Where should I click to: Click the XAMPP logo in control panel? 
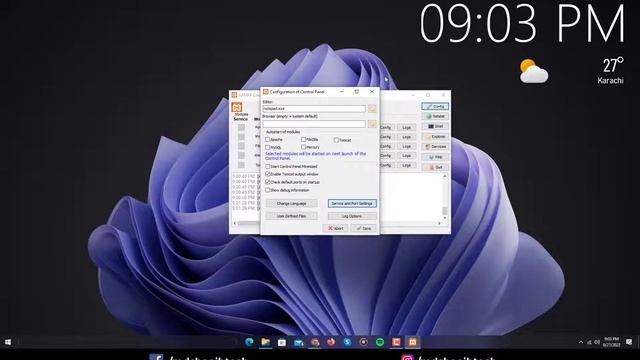(237, 107)
